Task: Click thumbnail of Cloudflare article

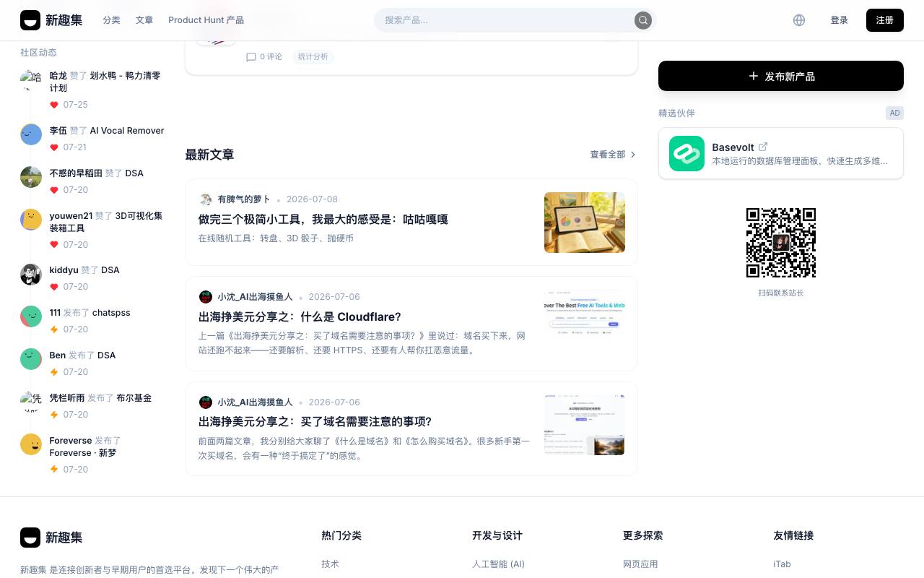Action: [x=585, y=320]
